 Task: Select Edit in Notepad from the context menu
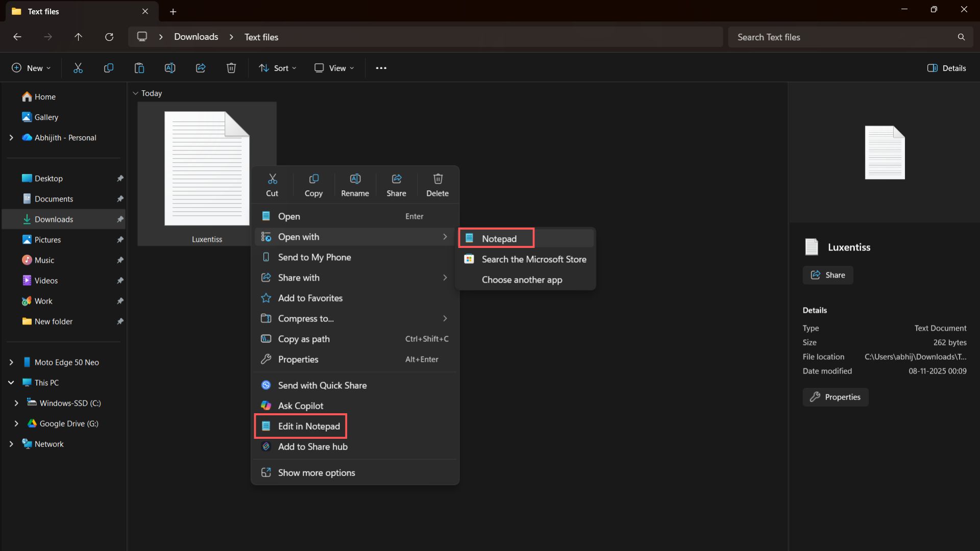301,426
